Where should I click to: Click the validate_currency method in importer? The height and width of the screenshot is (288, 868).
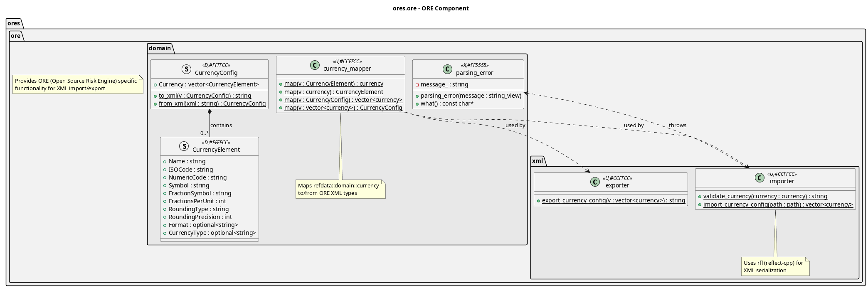tap(765, 196)
